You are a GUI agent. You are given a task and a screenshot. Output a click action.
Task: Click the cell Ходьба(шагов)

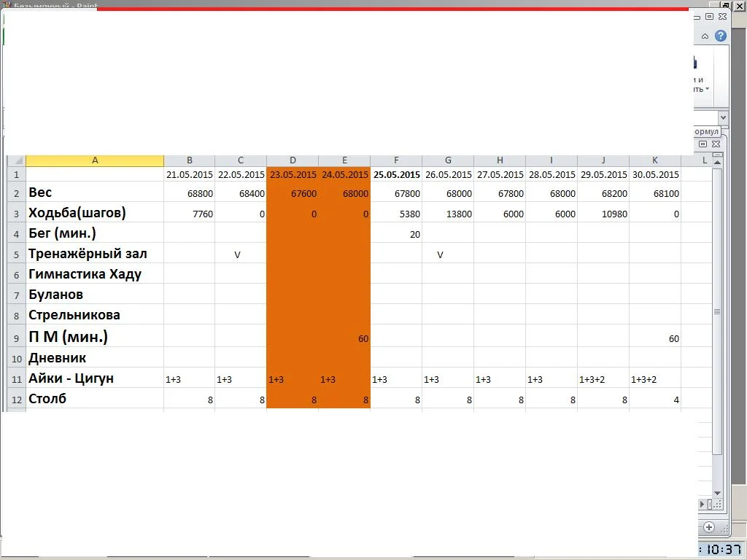click(x=95, y=213)
